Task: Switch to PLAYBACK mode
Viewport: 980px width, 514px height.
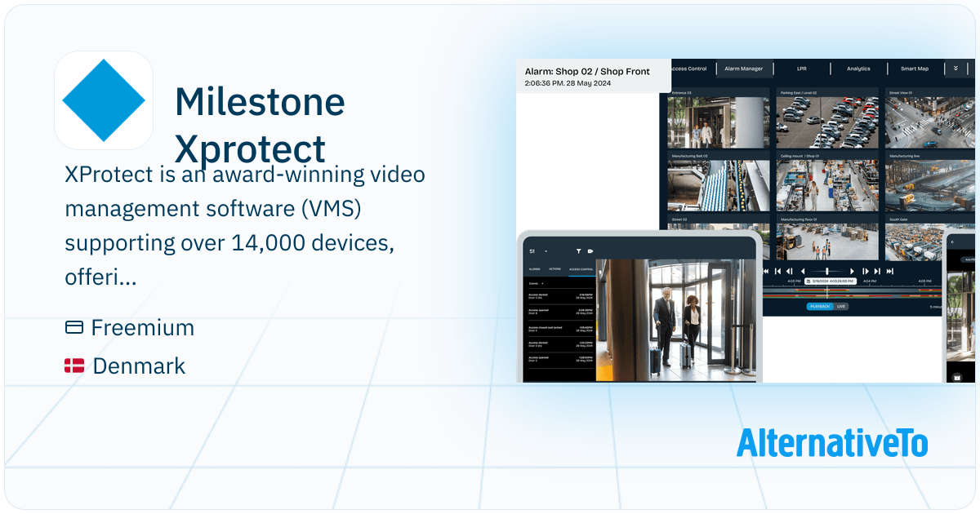Action: pyautogui.click(x=820, y=306)
